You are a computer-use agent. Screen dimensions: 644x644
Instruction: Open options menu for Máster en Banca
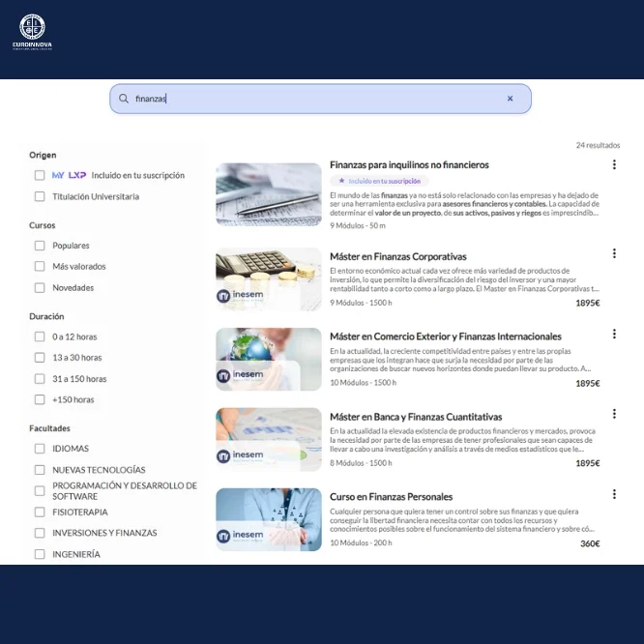point(614,414)
